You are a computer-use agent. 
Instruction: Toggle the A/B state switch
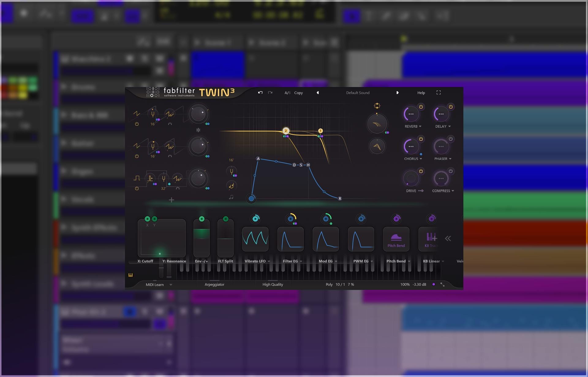[287, 93]
